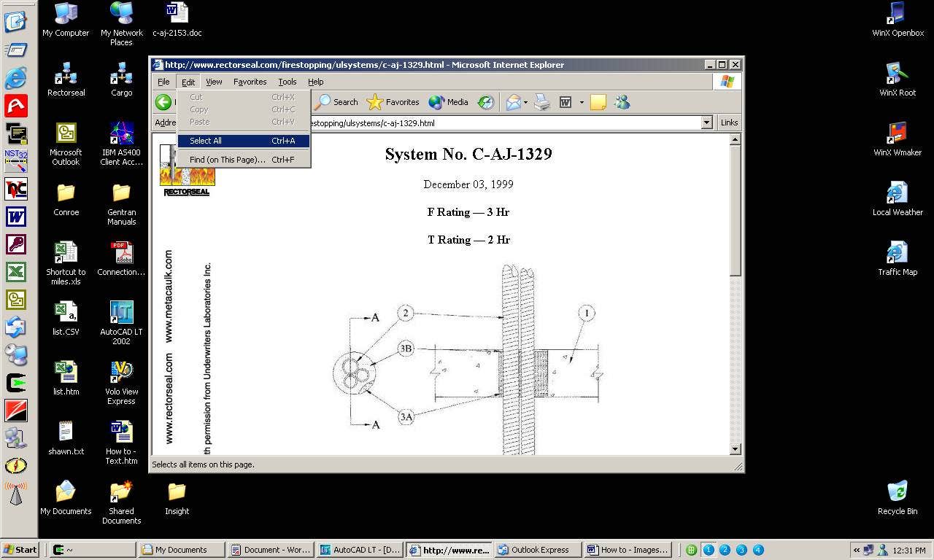Select My Computer desktop icon
Viewport: 934px width, 560px height.
[x=66, y=20]
